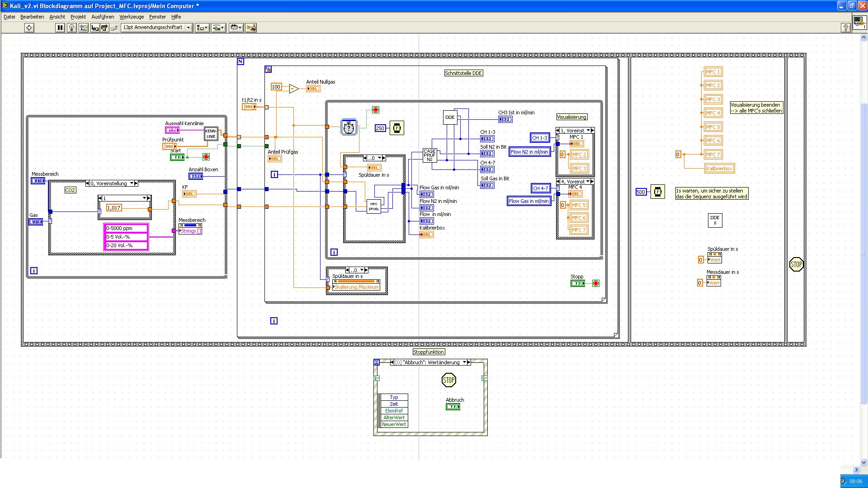Toggle retain wire values button
Image resolution: width=868 pixels, height=488 pixels.
click(83, 28)
